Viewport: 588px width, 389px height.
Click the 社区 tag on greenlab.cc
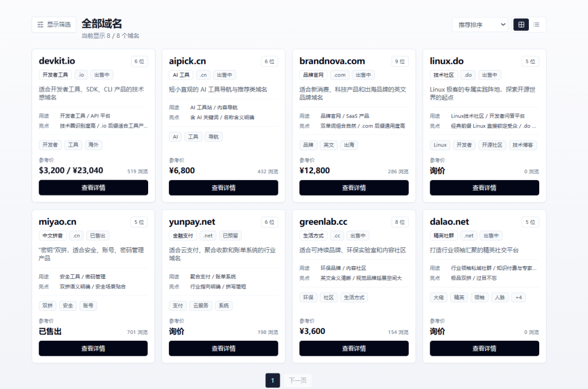point(328,298)
